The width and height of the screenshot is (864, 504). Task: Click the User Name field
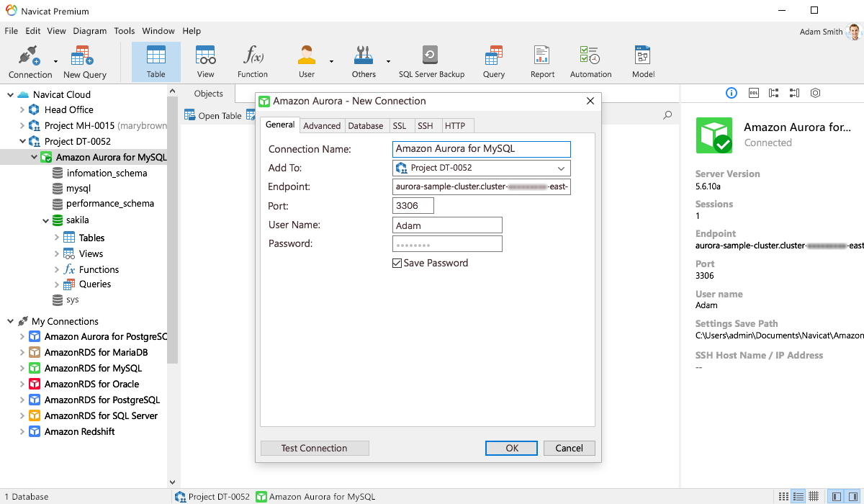(x=448, y=225)
